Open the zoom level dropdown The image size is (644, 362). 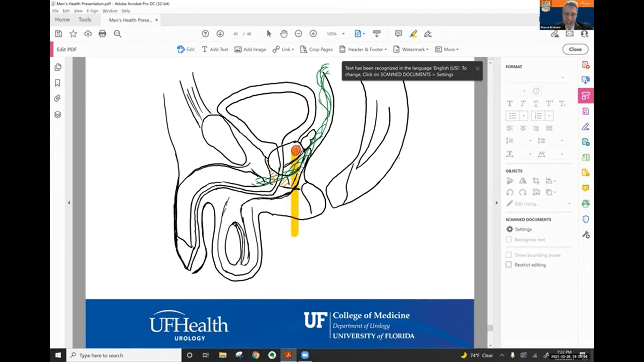click(x=343, y=34)
